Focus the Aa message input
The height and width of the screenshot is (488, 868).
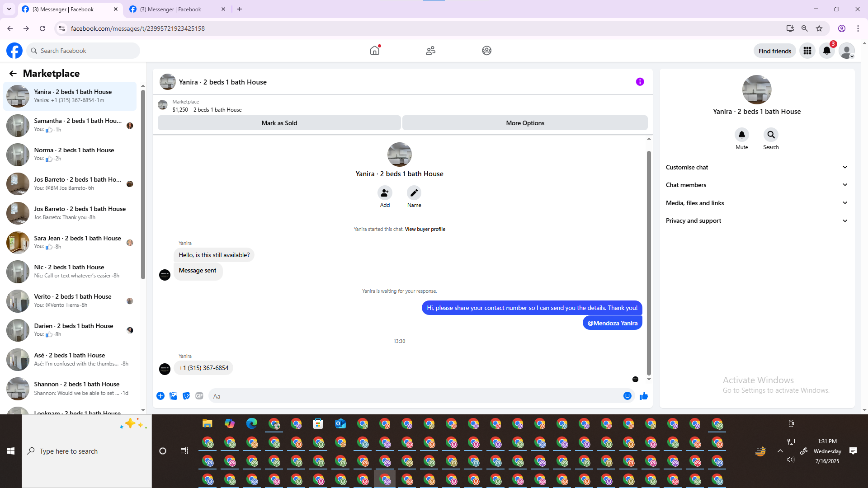[x=416, y=396]
